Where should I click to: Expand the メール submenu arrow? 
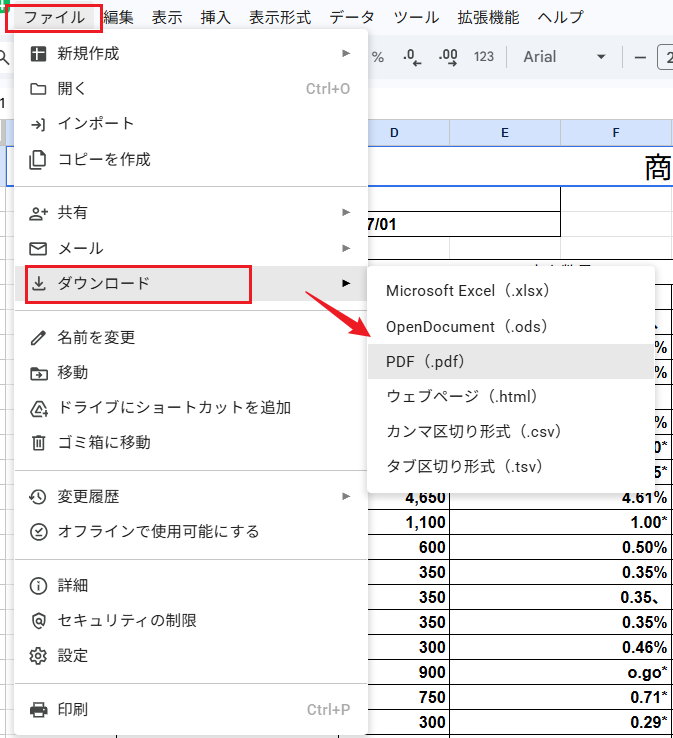tap(346, 248)
